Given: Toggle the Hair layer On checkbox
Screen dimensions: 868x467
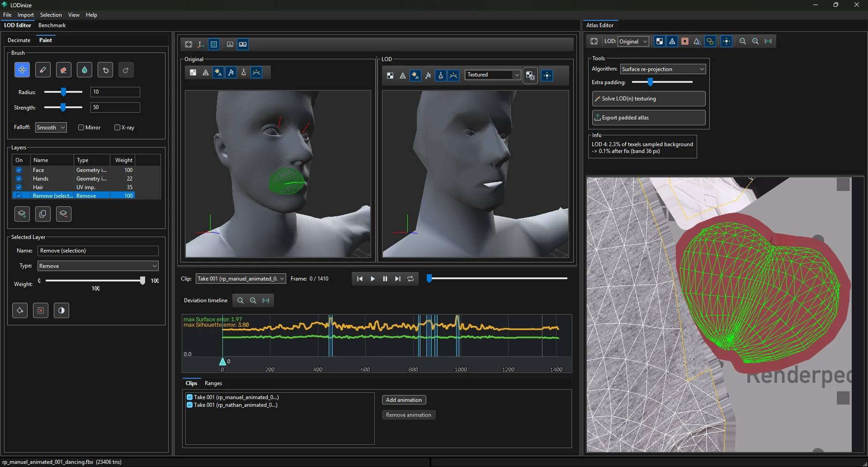Looking at the screenshot, I should point(19,187).
